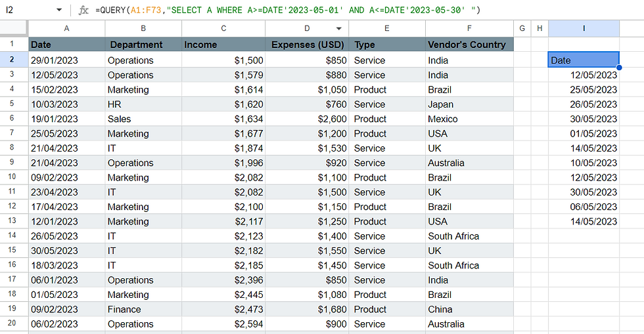Image resolution: width=644 pixels, height=334 pixels.
Task: Select column F header
Action: (x=469, y=28)
